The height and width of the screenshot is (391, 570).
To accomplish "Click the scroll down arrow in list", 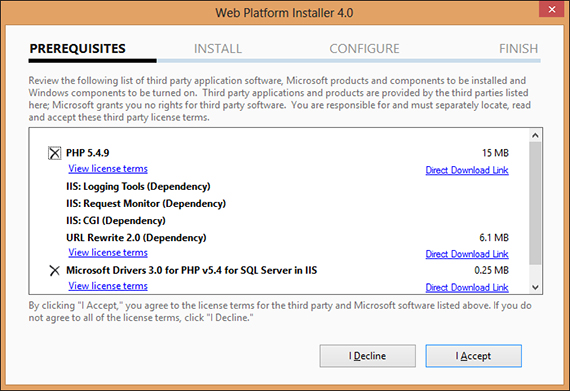I will coord(535,287).
